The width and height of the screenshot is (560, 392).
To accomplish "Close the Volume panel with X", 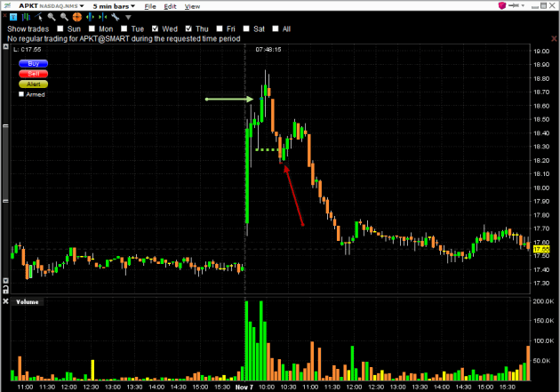I will click(5, 301).
